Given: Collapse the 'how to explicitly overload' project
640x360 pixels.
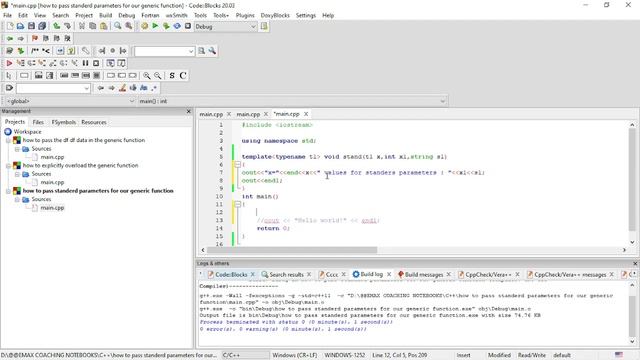Looking at the screenshot, I should coord(8,166).
